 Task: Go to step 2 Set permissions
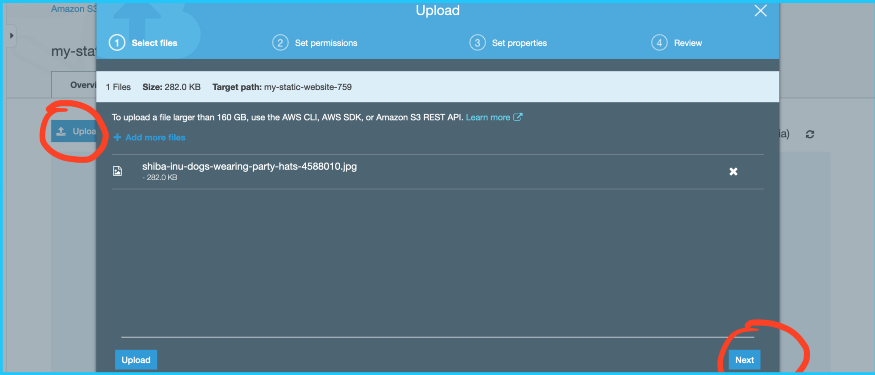[315, 43]
